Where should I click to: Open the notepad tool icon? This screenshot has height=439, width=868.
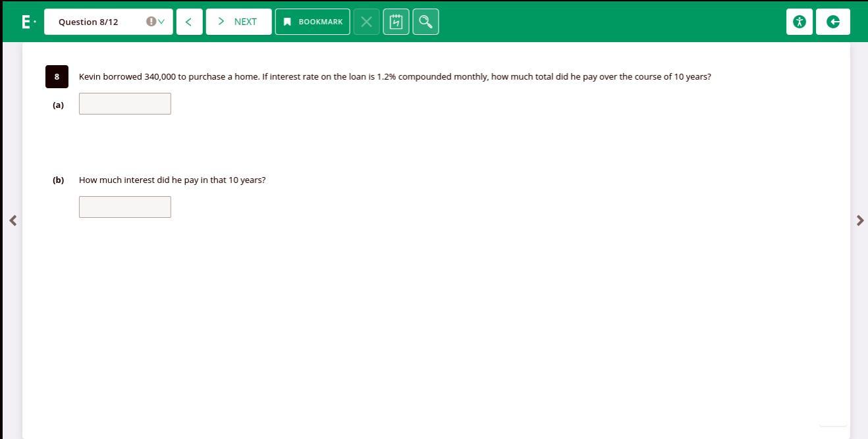point(396,22)
